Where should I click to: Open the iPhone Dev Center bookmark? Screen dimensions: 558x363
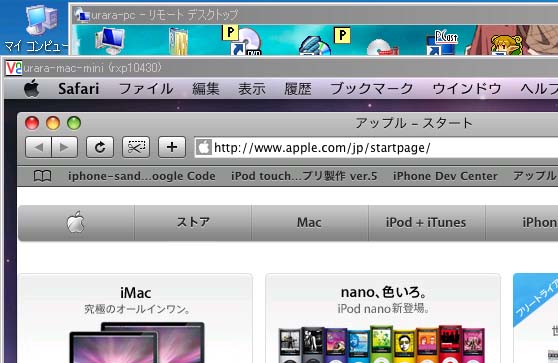[445, 176]
